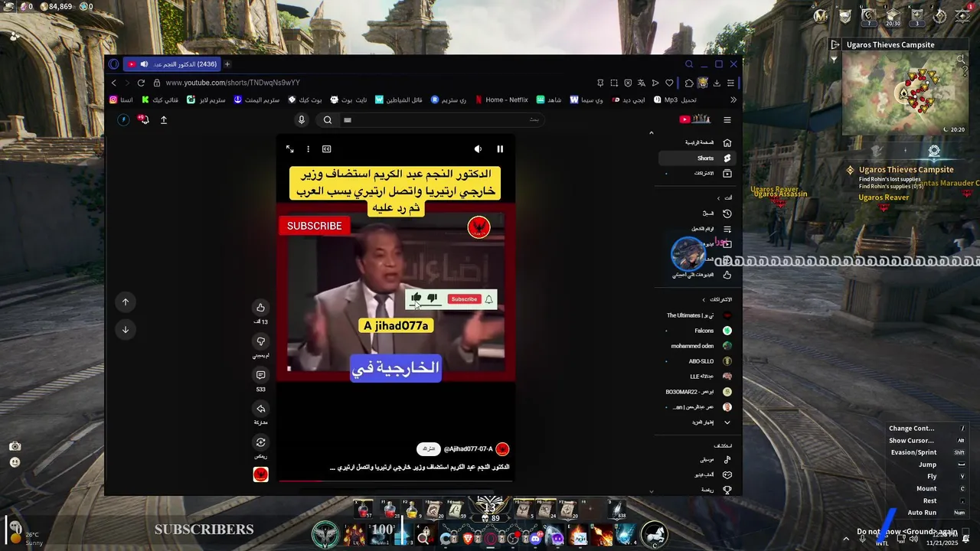980x551 pixels.
Task: Dislike the Short with thumbs-down icon
Action: [261, 341]
